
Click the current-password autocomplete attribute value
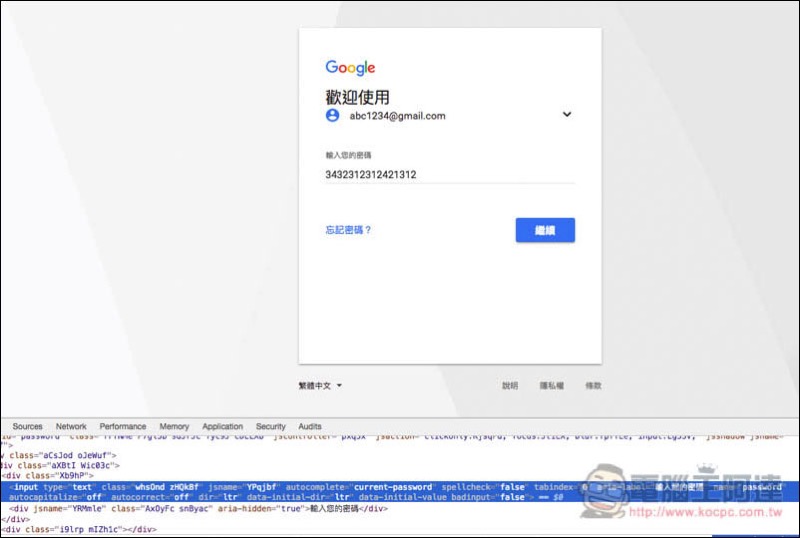[393, 487]
